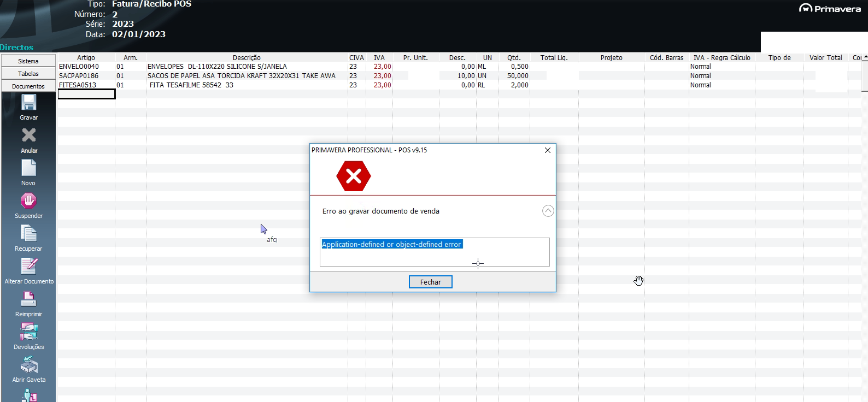Click the empty Artigo cell in row four
Screen dimensions: 868x402
(86, 94)
